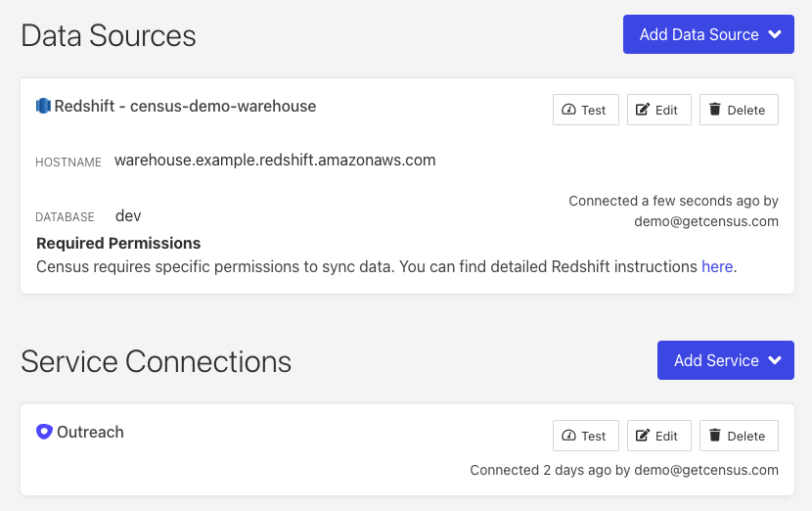Click pencil icon to edit Outreach connection
The width and height of the screenshot is (812, 511).
point(643,436)
